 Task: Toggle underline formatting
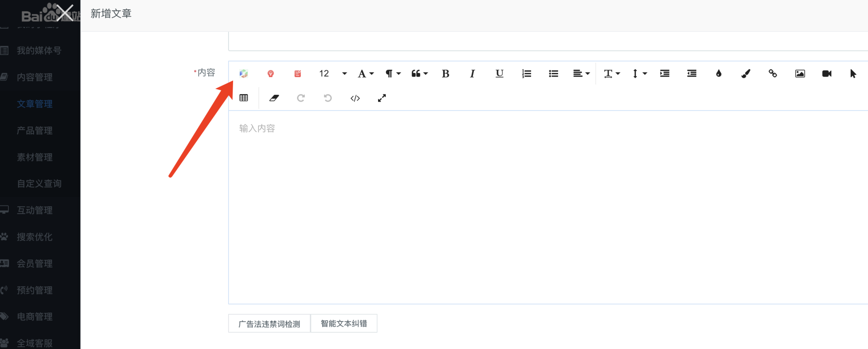click(x=499, y=74)
